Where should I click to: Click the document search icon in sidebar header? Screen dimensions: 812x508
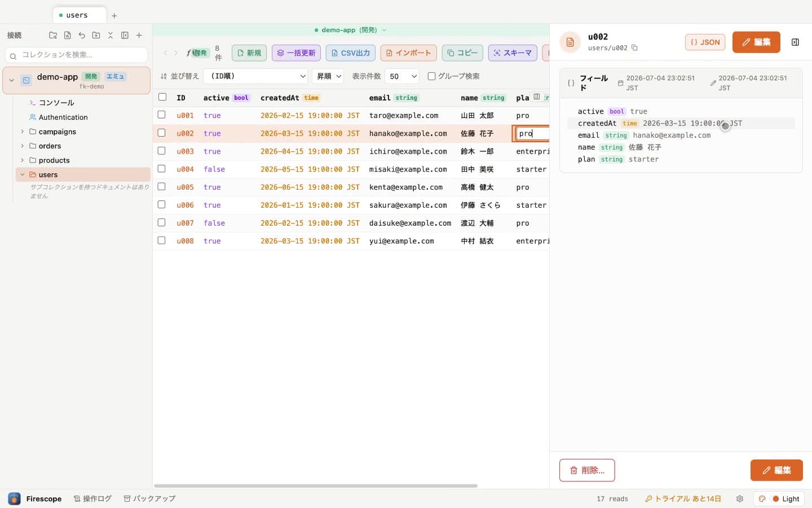[x=67, y=35]
